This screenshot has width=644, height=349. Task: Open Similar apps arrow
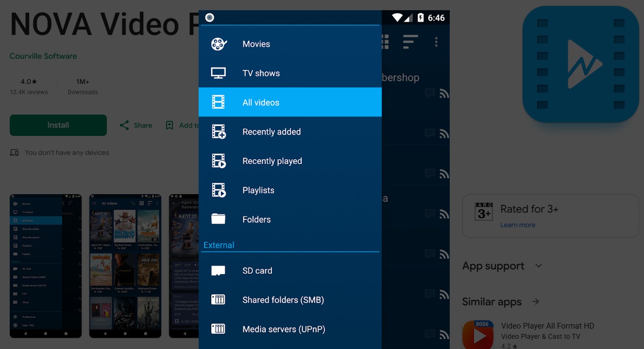[x=536, y=301]
